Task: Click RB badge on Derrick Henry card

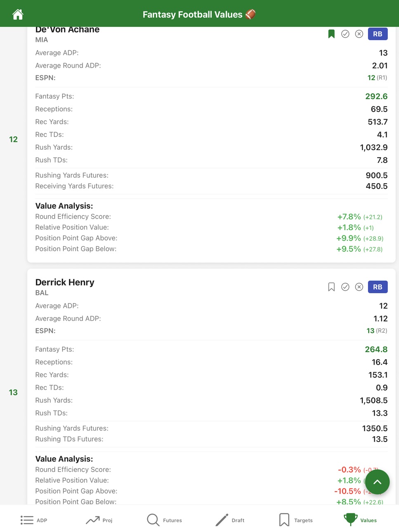Action: (x=378, y=287)
